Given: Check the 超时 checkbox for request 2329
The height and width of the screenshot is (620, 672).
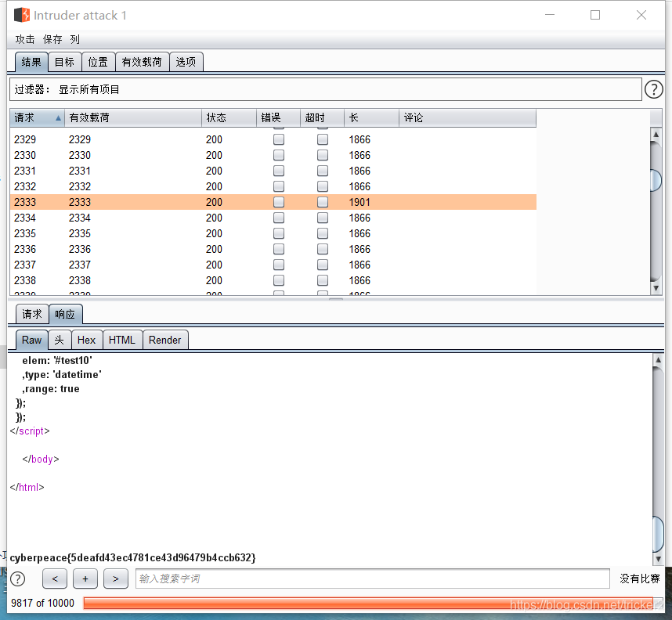Looking at the screenshot, I should (322, 139).
